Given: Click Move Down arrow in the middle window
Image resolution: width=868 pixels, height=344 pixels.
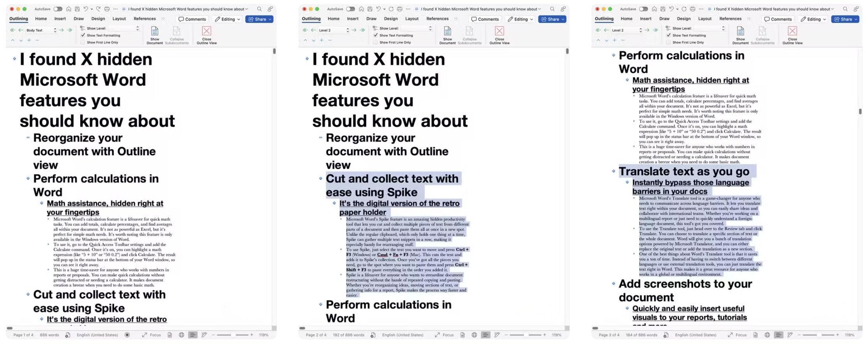Looking at the screenshot, I should pyautogui.click(x=313, y=40).
